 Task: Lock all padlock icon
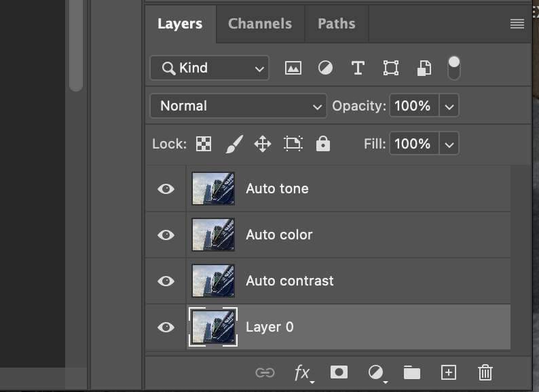(x=322, y=144)
